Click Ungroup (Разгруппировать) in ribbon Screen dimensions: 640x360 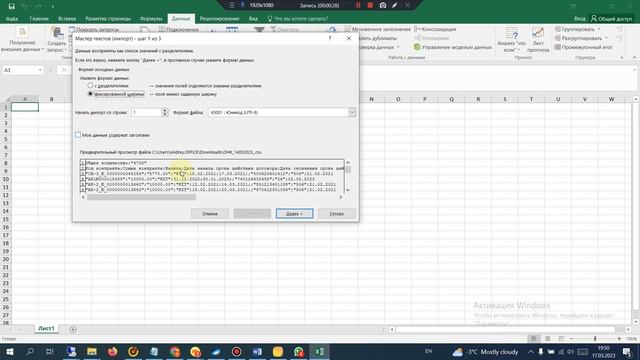[581, 38]
